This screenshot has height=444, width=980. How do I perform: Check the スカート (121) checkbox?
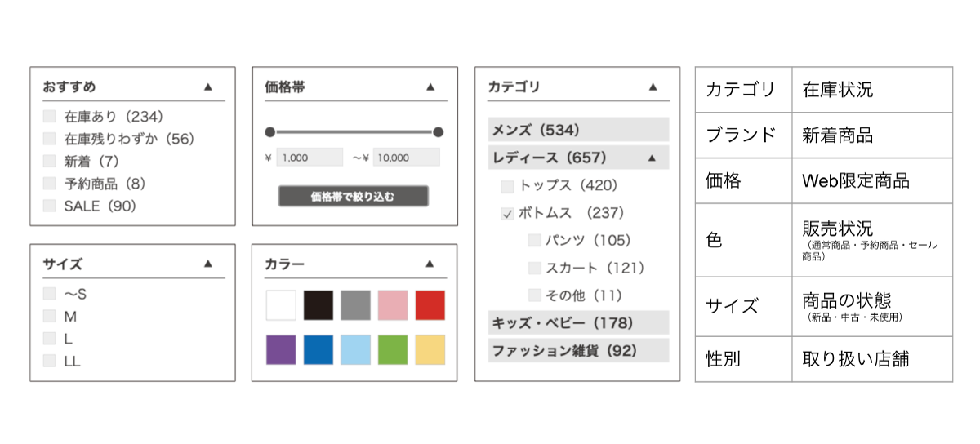pyautogui.click(x=534, y=268)
